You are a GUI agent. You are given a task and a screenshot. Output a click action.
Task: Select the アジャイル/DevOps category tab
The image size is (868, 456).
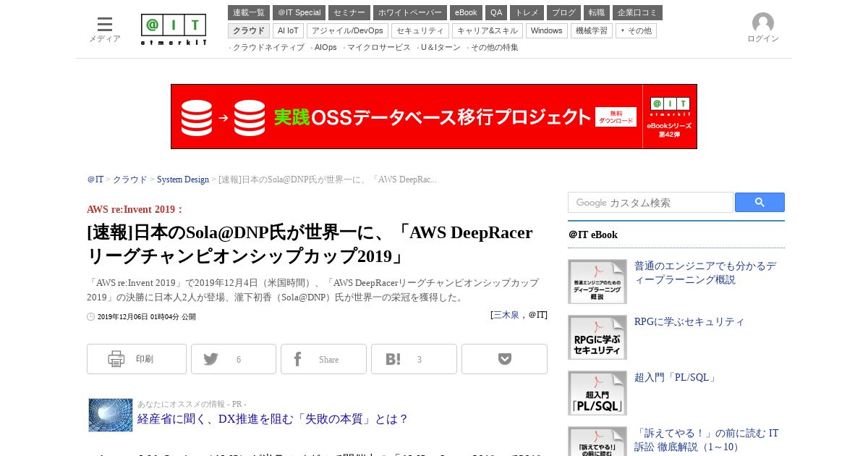347,30
